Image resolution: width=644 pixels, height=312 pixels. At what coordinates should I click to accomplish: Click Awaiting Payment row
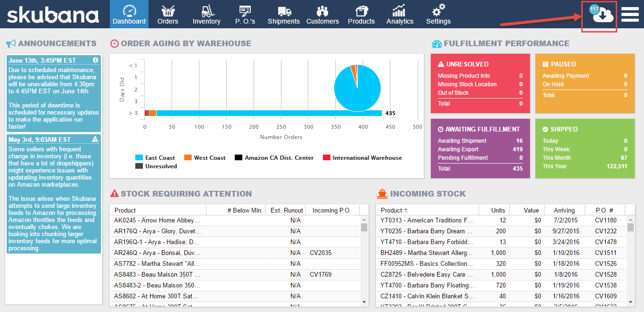585,76
